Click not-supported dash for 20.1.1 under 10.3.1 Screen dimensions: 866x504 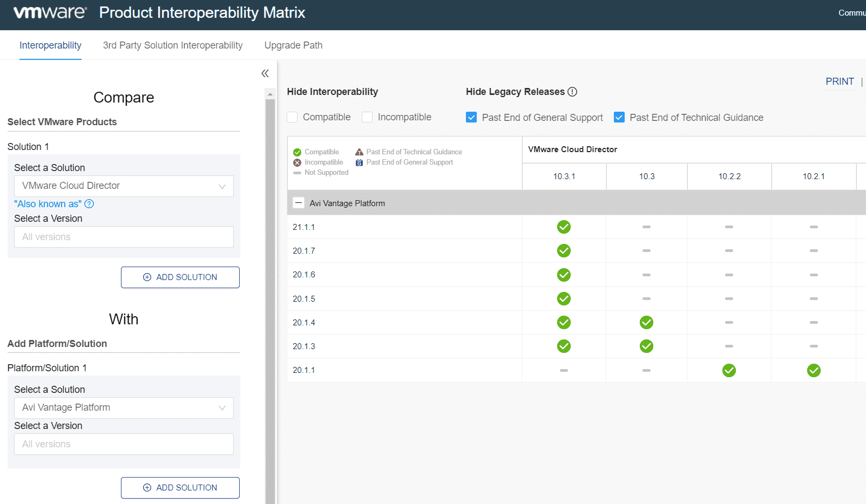tap(564, 370)
